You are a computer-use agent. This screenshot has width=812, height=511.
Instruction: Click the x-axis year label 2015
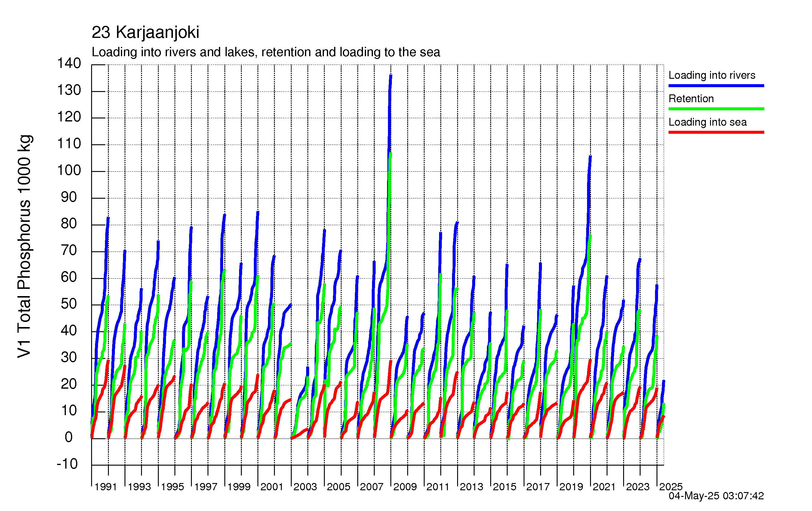(x=504, y=487)
